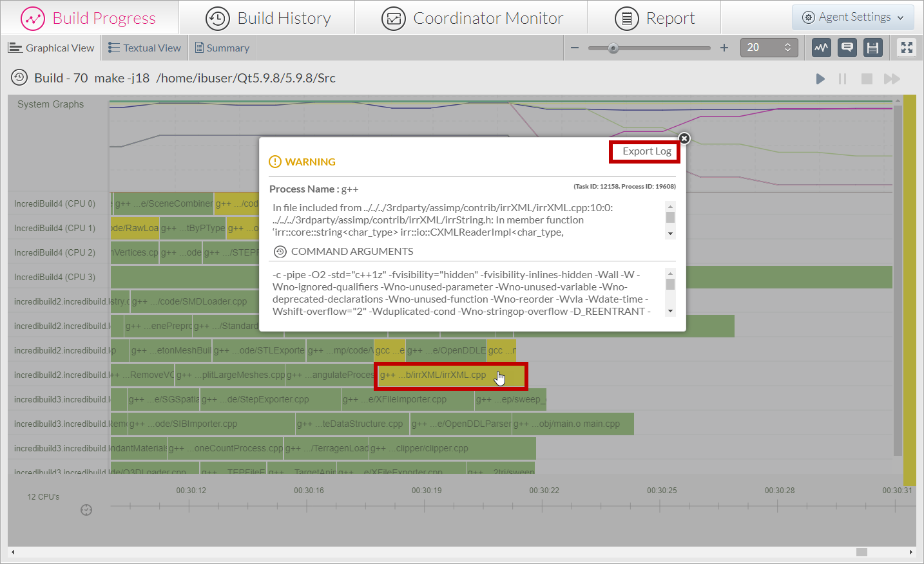Open the zoom level 20 combo box
Screen dimensions: 924x564
pyautogui.click(x=769, y=48)
